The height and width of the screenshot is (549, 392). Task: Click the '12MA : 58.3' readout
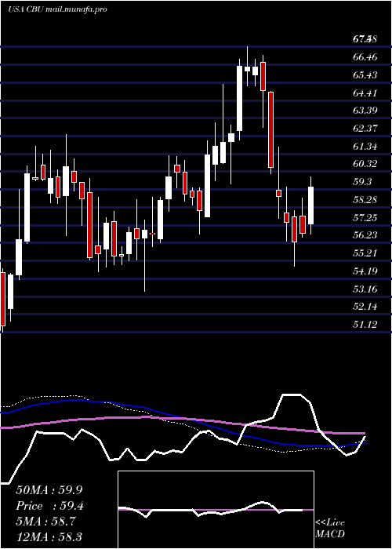[x=49, y=537]
